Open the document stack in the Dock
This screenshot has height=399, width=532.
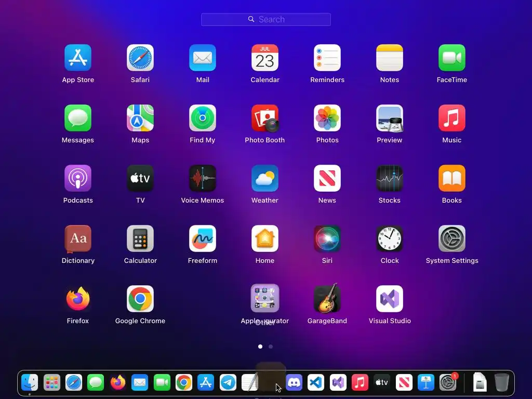[480, 383]
